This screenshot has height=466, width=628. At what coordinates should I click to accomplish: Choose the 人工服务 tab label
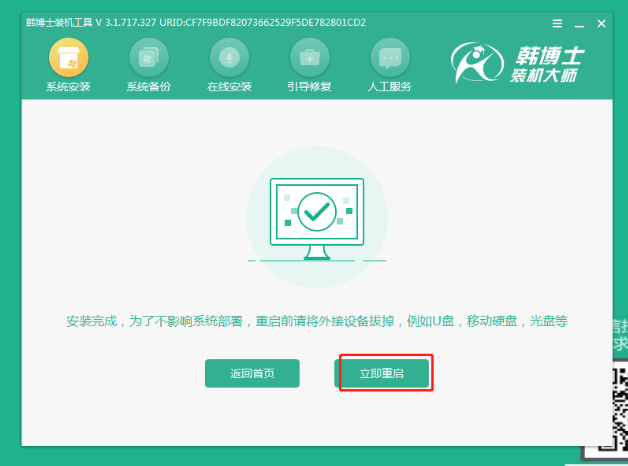click(x=389, y=87)
